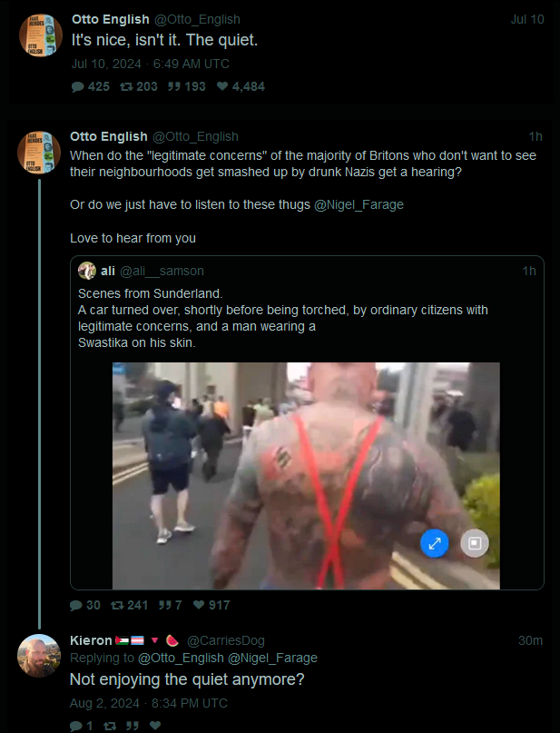Click the reply icon showing 30 comments

(75, 605)
